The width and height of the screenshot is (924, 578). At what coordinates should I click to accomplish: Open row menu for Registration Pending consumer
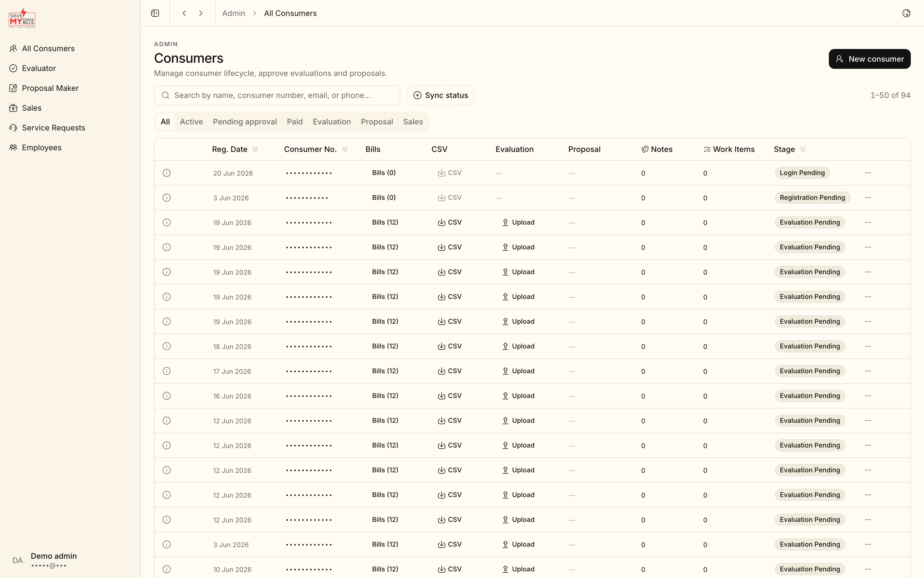pos(868,198)
